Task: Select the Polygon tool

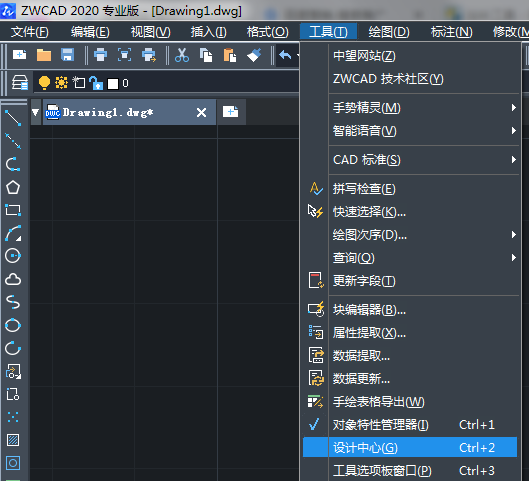Action: (13, 187)
